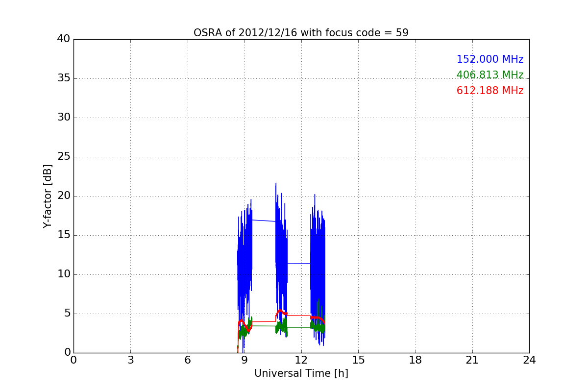Click the y-axis tick label 5
The height and width of the screenshot is (392, 588).
coord(67,314)
